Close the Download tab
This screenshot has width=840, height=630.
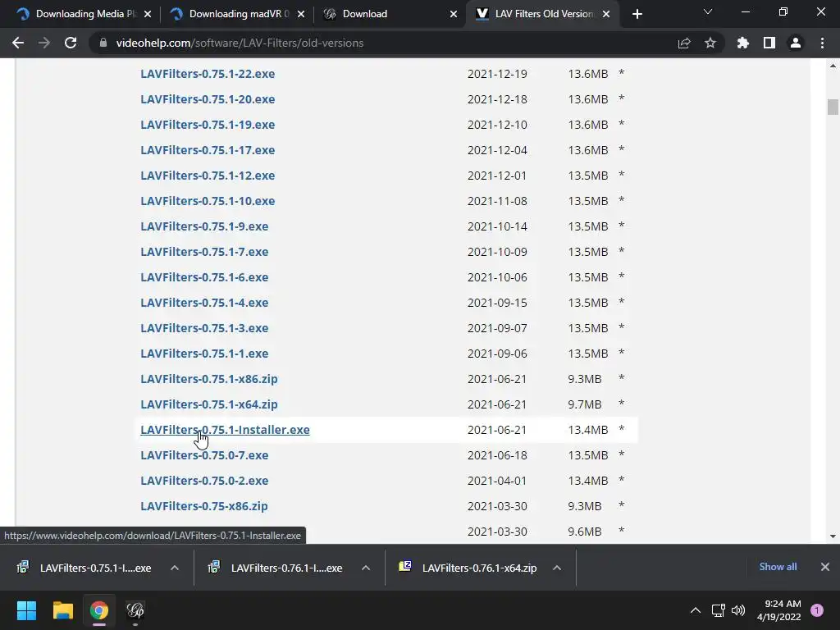pyautogui.click(x=454, y=14)
